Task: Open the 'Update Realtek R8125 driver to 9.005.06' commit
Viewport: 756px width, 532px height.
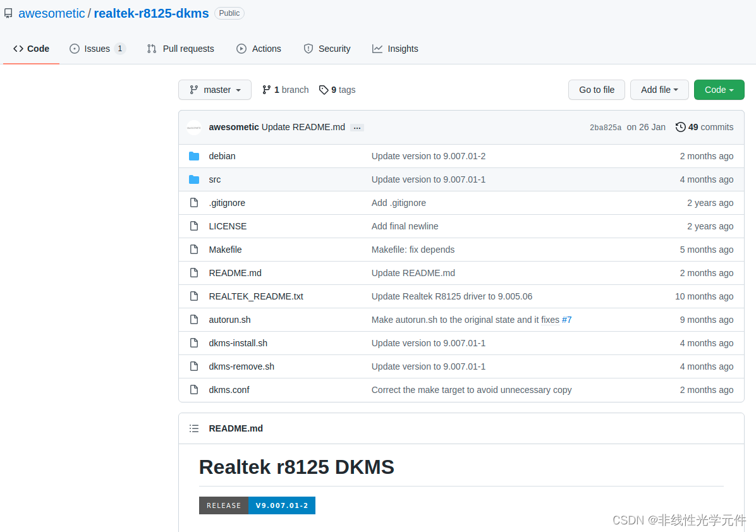Action: click(x=452, y=296)
